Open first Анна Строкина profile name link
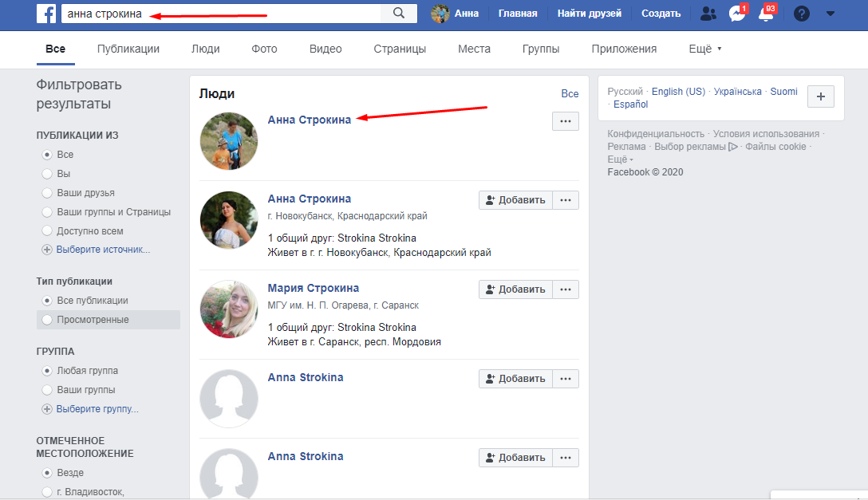Image resolution: width=868 pixels, height=500 pixels. click(310, 120)
